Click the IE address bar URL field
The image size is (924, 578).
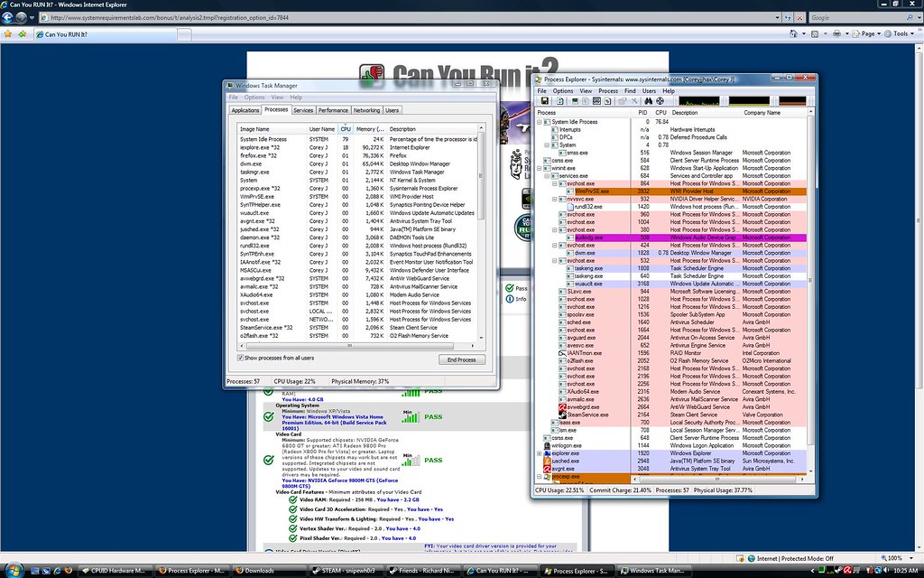click(x=410, y=18)
